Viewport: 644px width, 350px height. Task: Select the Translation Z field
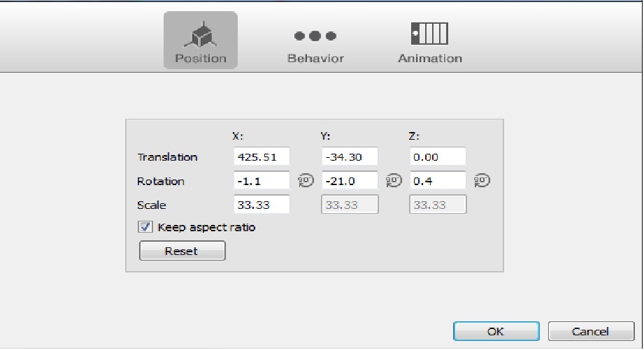coord(438,157)
